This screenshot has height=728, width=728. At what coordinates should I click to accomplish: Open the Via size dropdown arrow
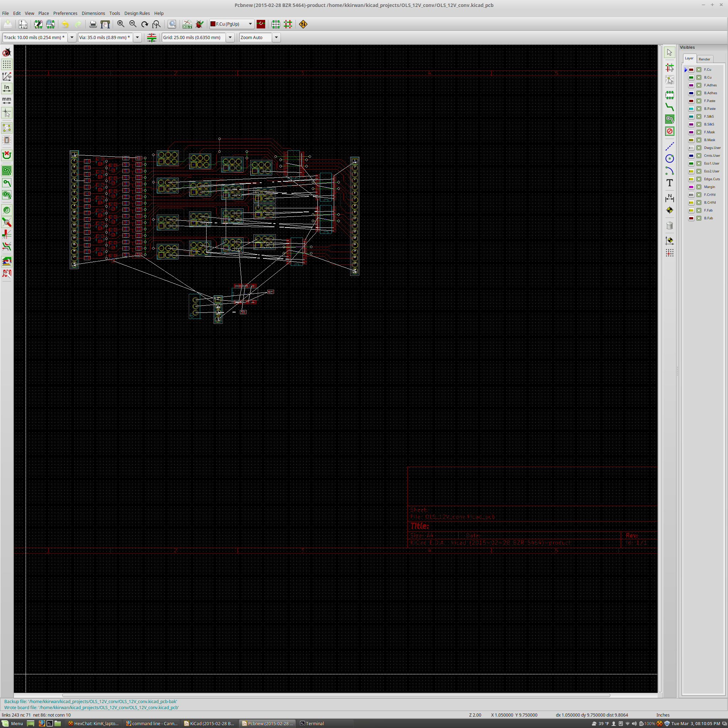[138, 38]
